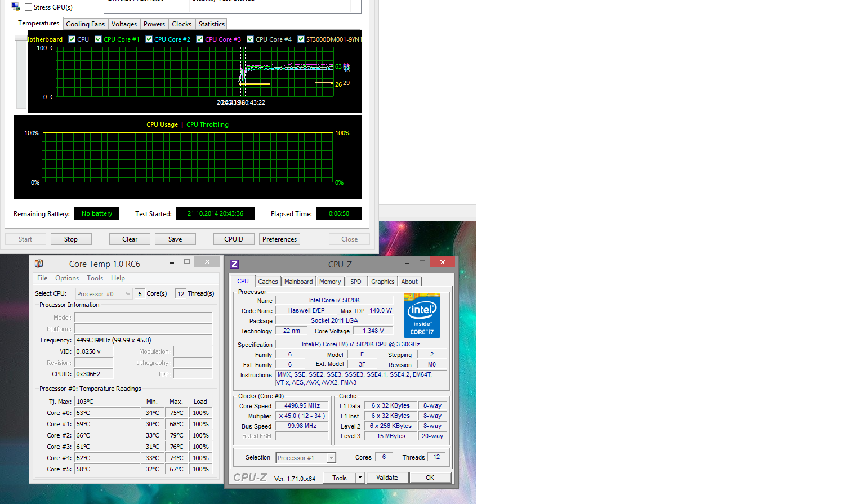
Task: Minimize the CPU-Z window
Action: click(407, 263)
